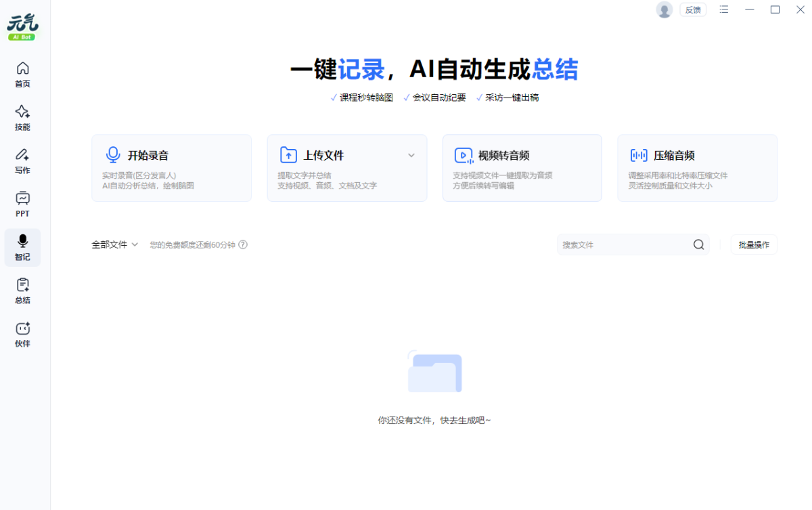The width and height of the screenshot is (812, 510).
Task: 点击顶部的元气AI Bot标志
Action: point(22,25)
